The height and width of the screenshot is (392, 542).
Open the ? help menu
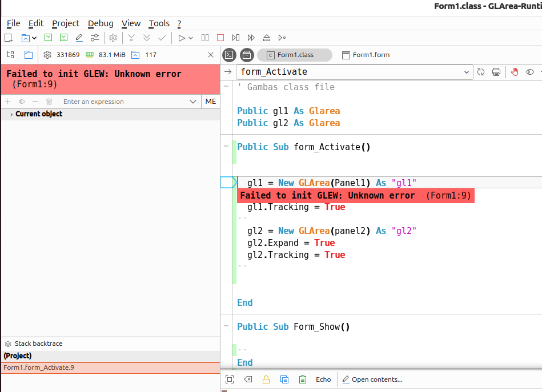(x=179, y=23)
